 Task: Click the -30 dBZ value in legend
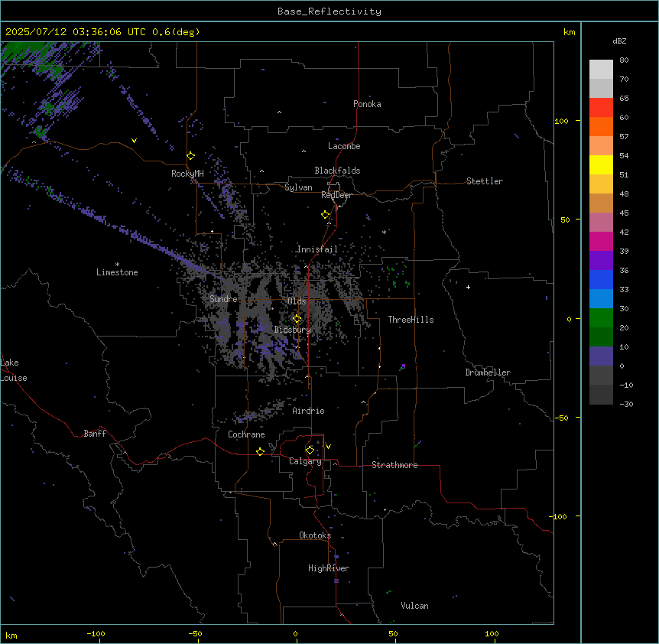click(x=626, y=405)
